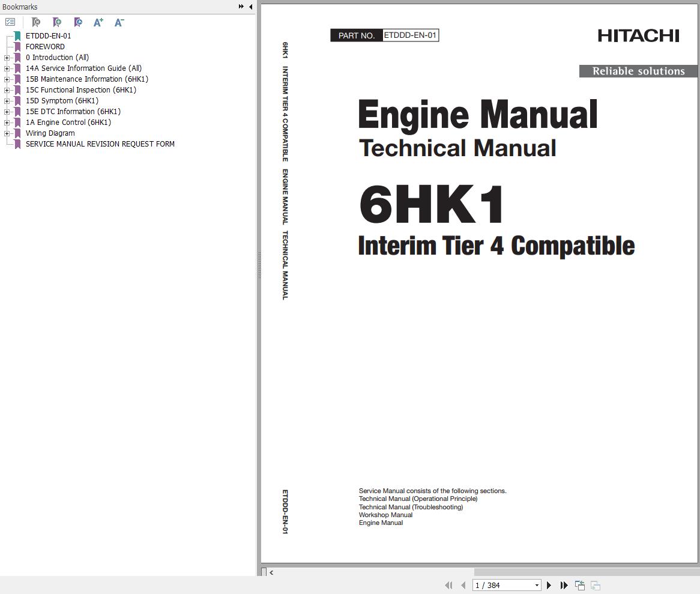
Task: Click the rename bookmark icon
Action: (x=77, y=22)
